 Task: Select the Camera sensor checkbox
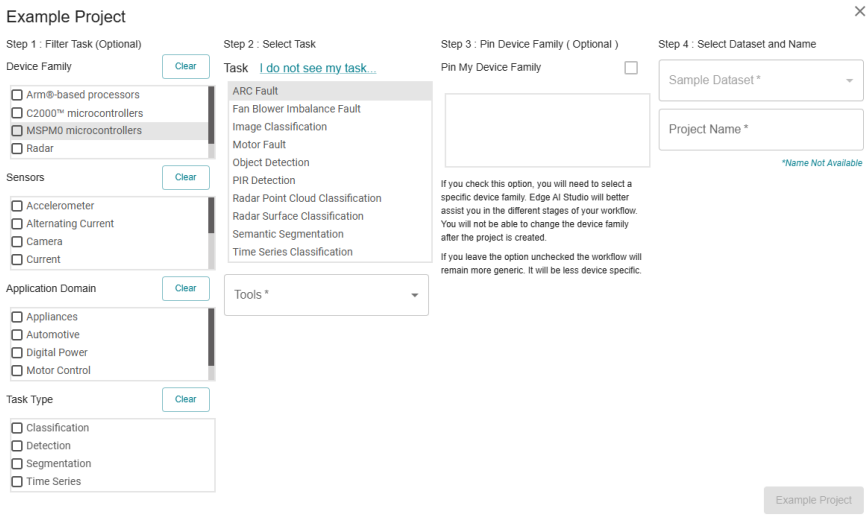17,242
